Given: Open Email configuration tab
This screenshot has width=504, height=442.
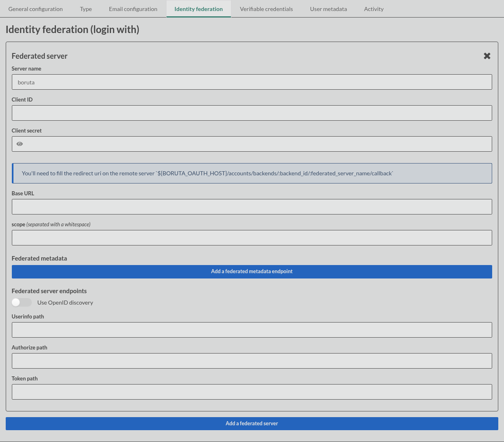Looking at the screenshot, I should coord(133,9).
